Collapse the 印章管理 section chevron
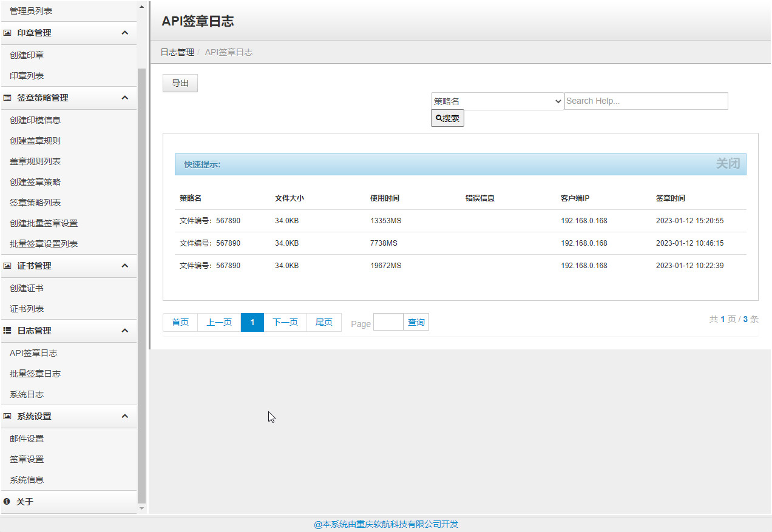Viewport: 772px width, 532px height. point(125,33)
